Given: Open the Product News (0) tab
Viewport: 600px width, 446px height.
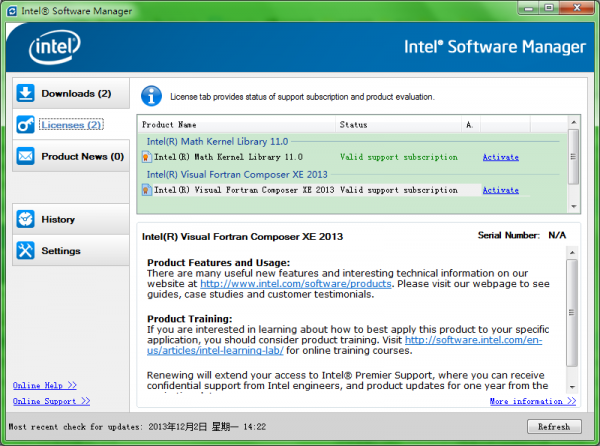Looking at the screenshot, I should [71, 156].
